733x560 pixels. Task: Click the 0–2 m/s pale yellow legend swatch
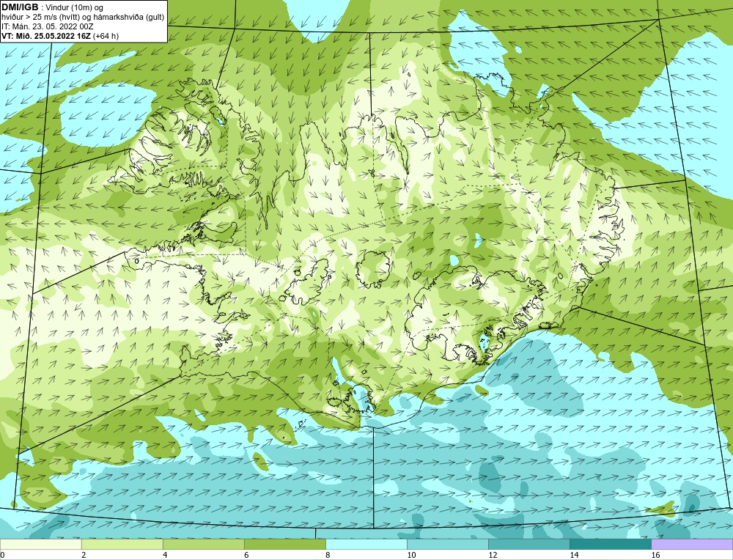click(40, 544)
